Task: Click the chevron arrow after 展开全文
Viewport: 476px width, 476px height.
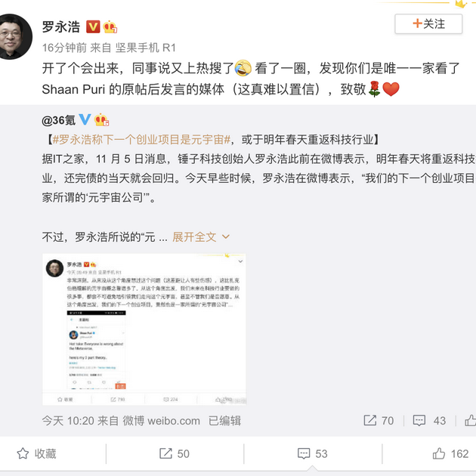Action: coord(226,236)
